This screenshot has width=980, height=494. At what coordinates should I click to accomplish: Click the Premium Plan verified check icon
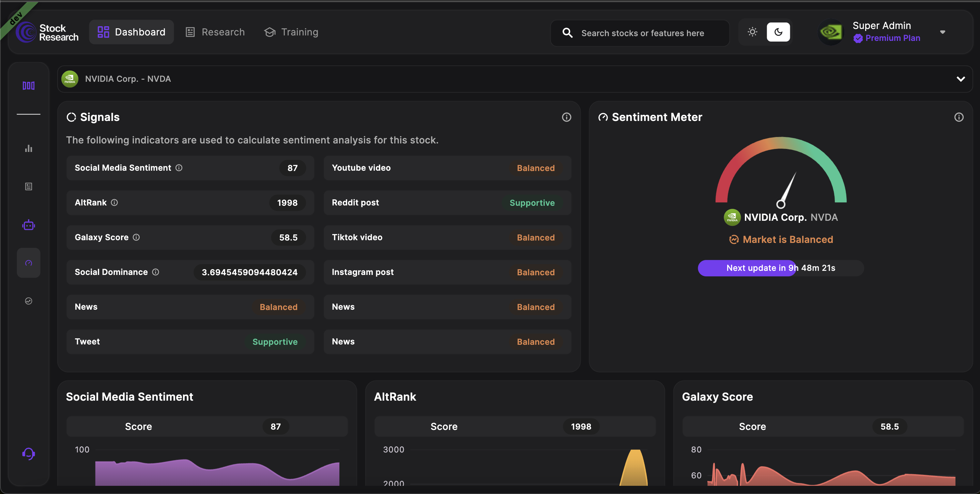click(x=857, y=38)
